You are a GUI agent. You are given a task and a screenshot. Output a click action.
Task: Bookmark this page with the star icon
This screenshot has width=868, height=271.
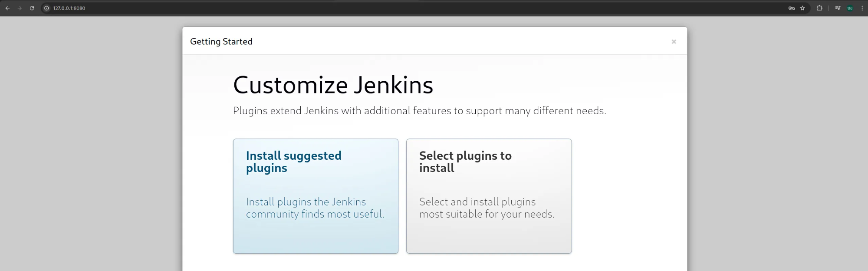(802, 8)
